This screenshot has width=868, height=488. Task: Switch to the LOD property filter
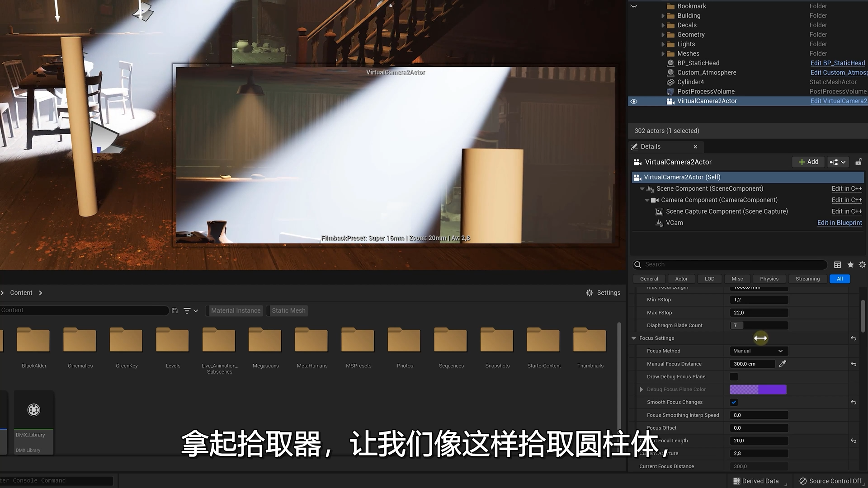click(709, 279)
